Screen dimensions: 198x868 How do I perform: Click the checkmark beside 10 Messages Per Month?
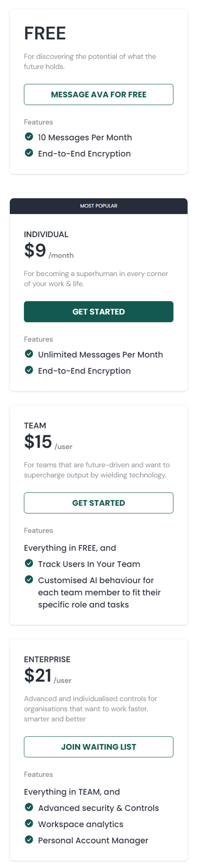[x=29, y=137]
